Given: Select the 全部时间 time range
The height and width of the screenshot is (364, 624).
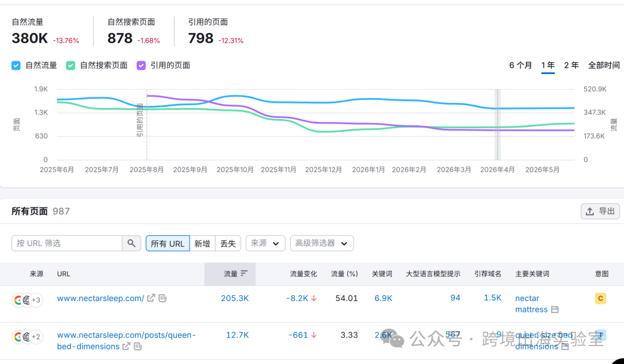Looking at the screenshot, I should pos(604,65).
